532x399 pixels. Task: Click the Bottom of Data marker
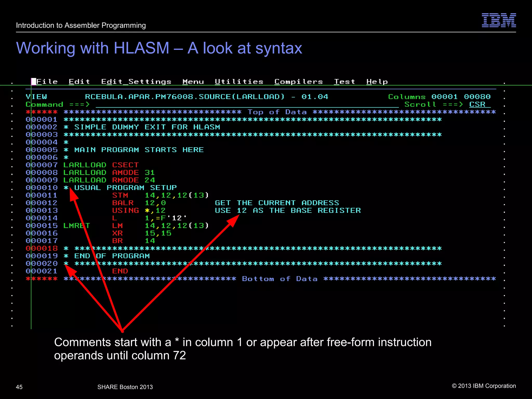pos(280,279)
